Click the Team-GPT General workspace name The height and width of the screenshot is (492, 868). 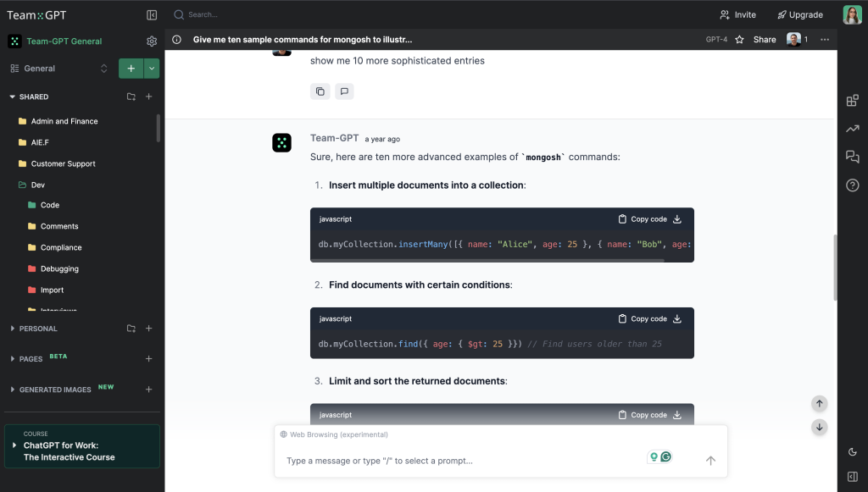(x=64, y=41)
